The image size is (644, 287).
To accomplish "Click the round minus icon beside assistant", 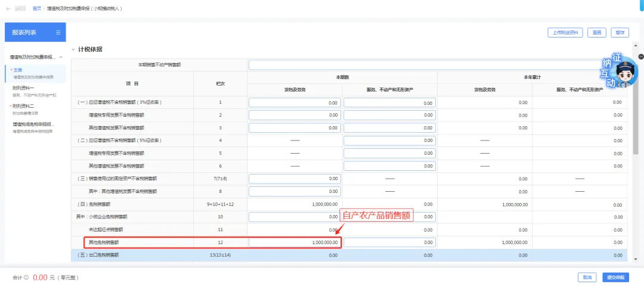I will click(x=640, y=57).
